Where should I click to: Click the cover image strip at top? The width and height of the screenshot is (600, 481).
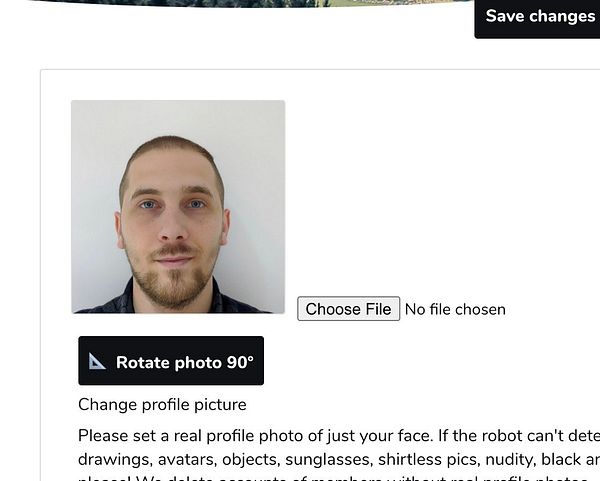(249, 3)
